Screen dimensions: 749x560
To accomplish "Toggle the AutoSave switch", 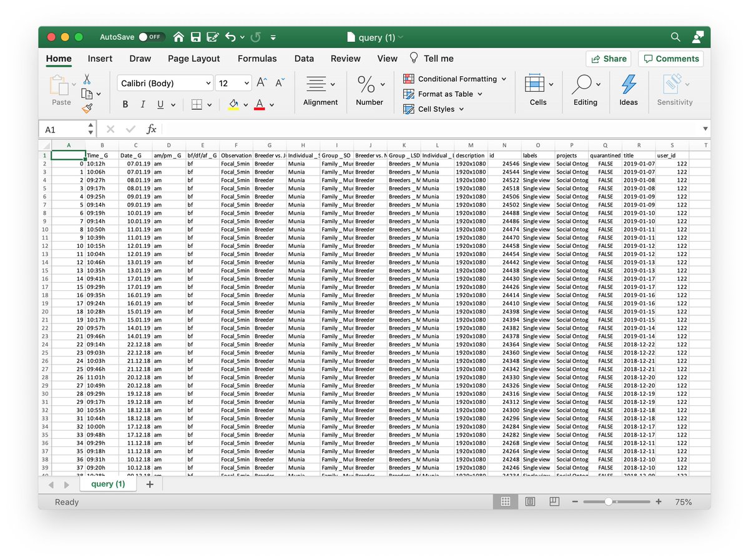I will (x=151, y=37).
